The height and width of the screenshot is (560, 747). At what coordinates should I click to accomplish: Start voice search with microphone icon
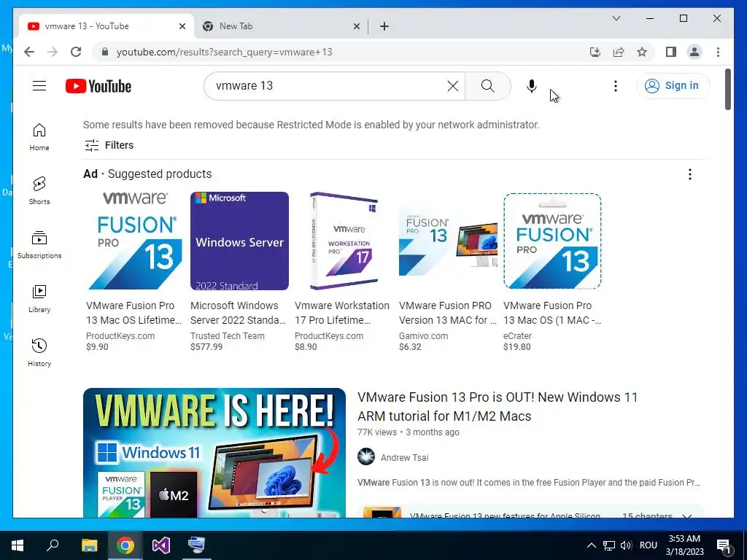(532, 86)
